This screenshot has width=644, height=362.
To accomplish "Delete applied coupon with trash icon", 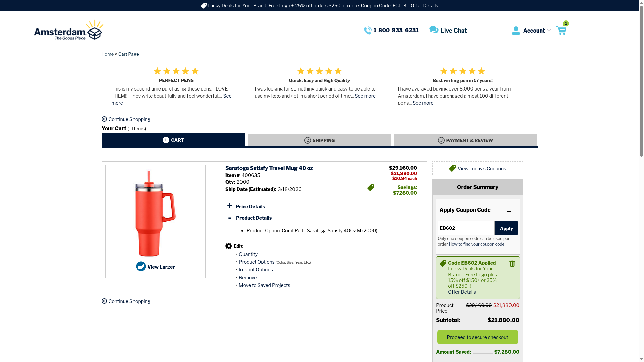I will (x=512, y=264).
